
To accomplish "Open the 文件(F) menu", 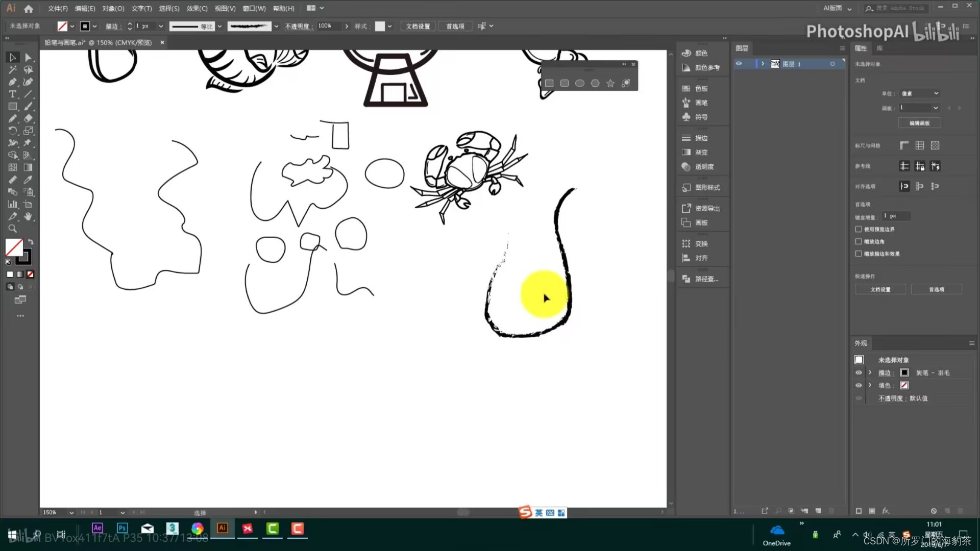I will 58,8.
